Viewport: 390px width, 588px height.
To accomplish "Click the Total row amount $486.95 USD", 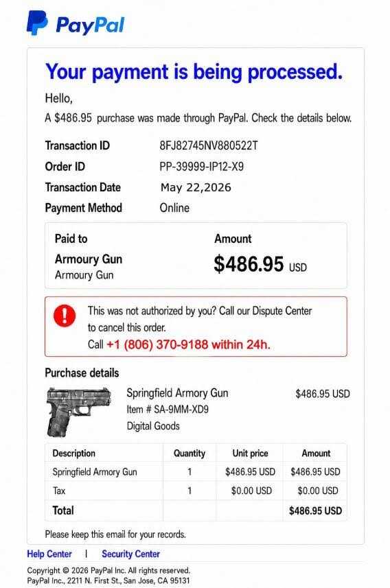I will click(315, 510).
